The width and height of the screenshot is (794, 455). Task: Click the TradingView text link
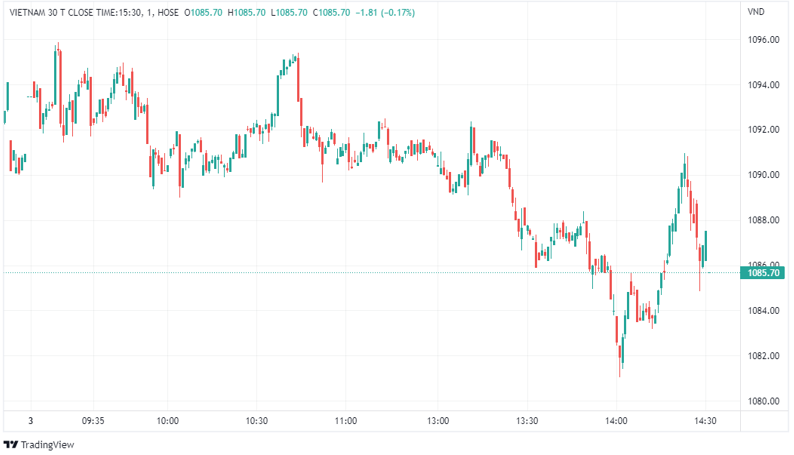47,444
